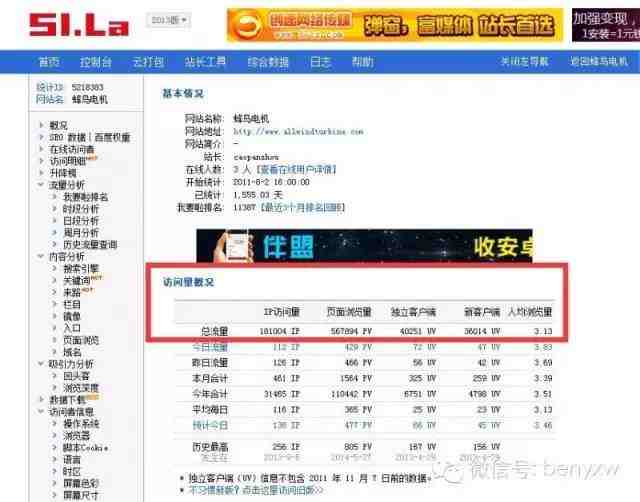640x502 pixels.
Task: Select 关键词 under 内容分析
Action: coord(77,280)
